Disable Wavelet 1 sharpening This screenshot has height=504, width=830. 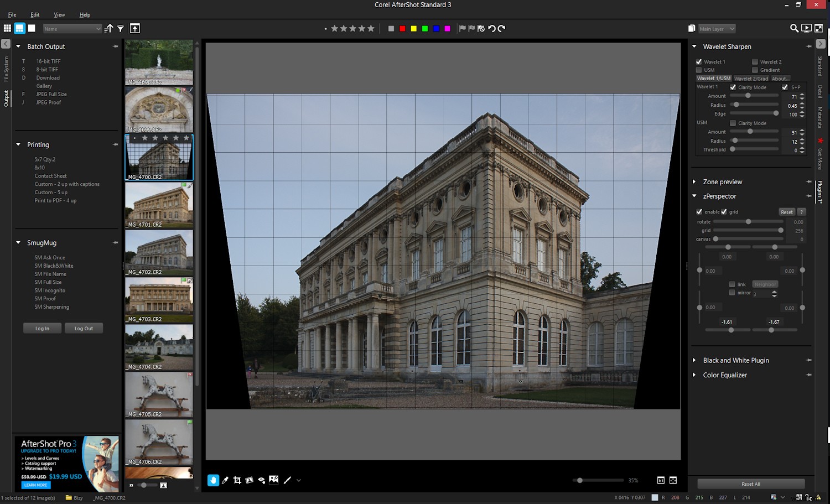click(x=699, y=61)
